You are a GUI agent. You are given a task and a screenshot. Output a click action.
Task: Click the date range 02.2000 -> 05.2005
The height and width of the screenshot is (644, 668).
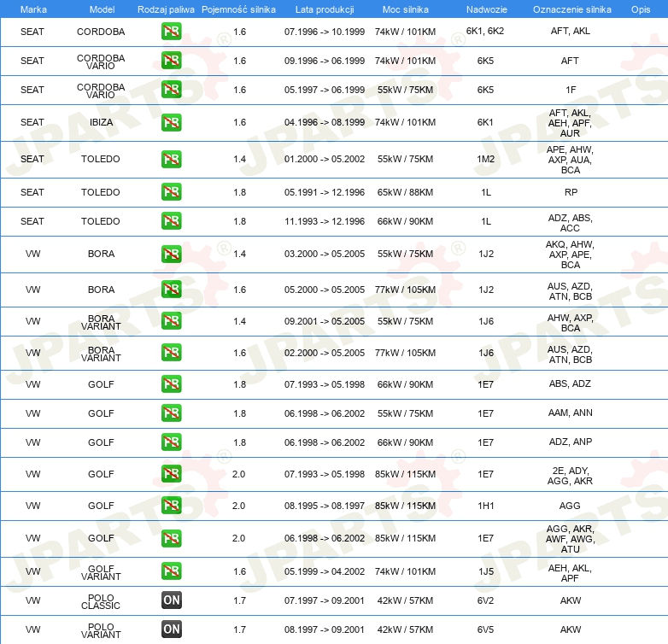pyautogui.click(x=325, y=353)
